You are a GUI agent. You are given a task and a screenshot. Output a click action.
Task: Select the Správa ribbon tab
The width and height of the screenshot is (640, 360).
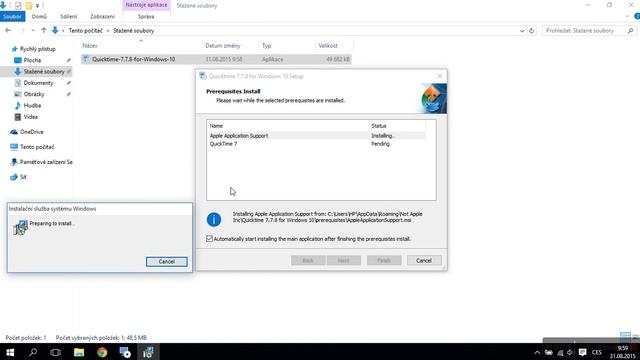coord(146,17)
